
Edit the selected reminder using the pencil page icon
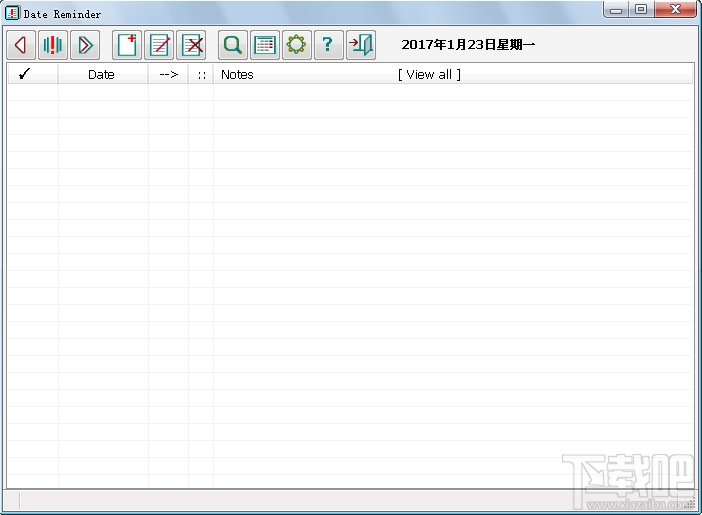point(159,45)
